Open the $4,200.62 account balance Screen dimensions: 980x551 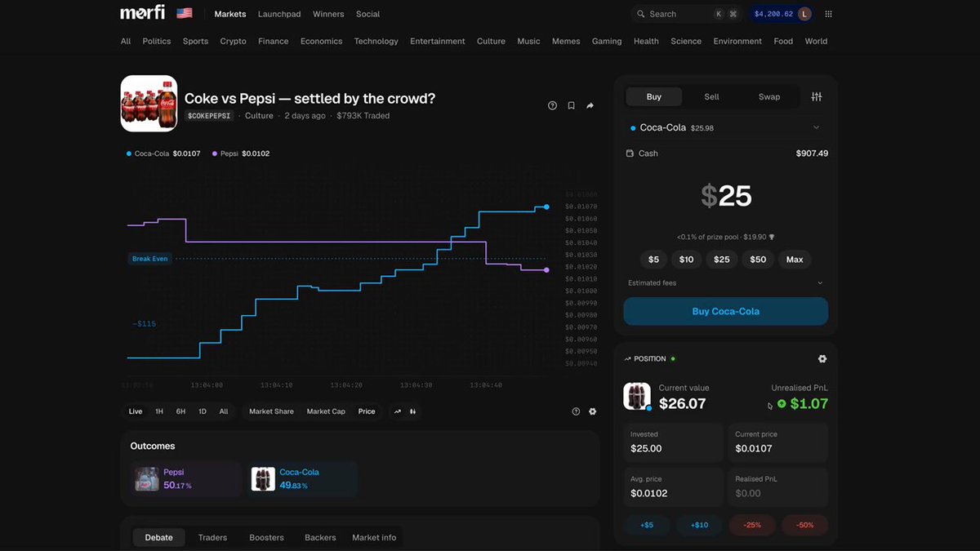pyautogui.click(x=773, y=14)
